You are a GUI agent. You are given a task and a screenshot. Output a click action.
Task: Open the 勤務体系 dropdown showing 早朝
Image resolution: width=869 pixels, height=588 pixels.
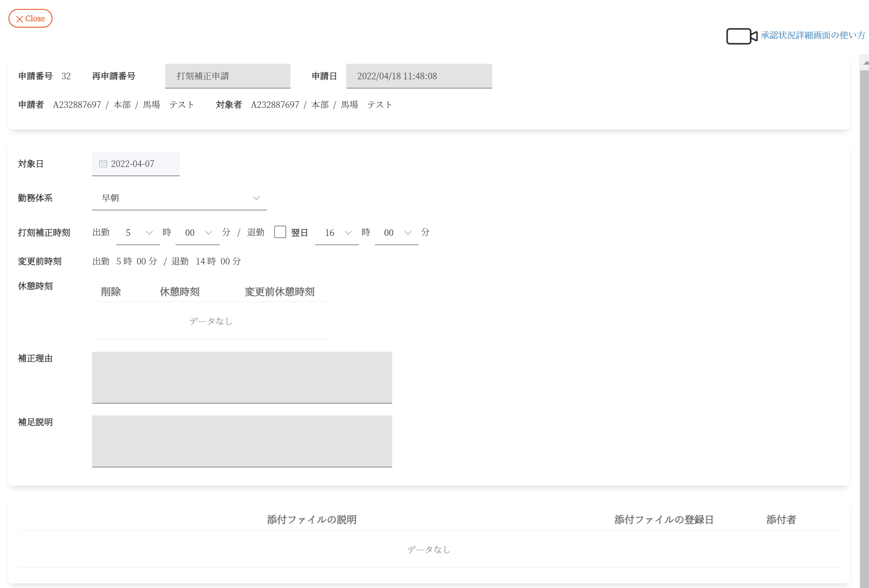(179, 198)
